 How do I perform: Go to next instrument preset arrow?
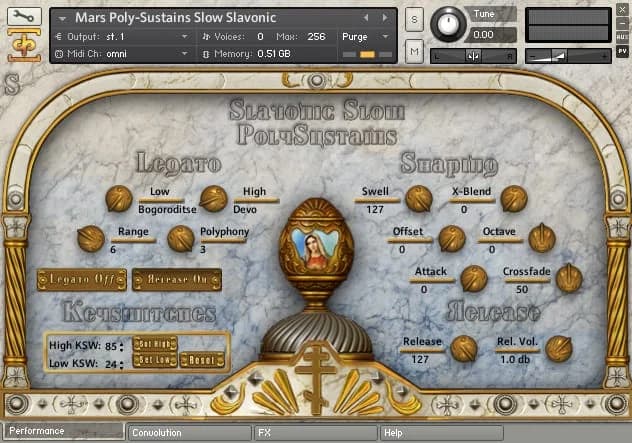tap(385, 18)
